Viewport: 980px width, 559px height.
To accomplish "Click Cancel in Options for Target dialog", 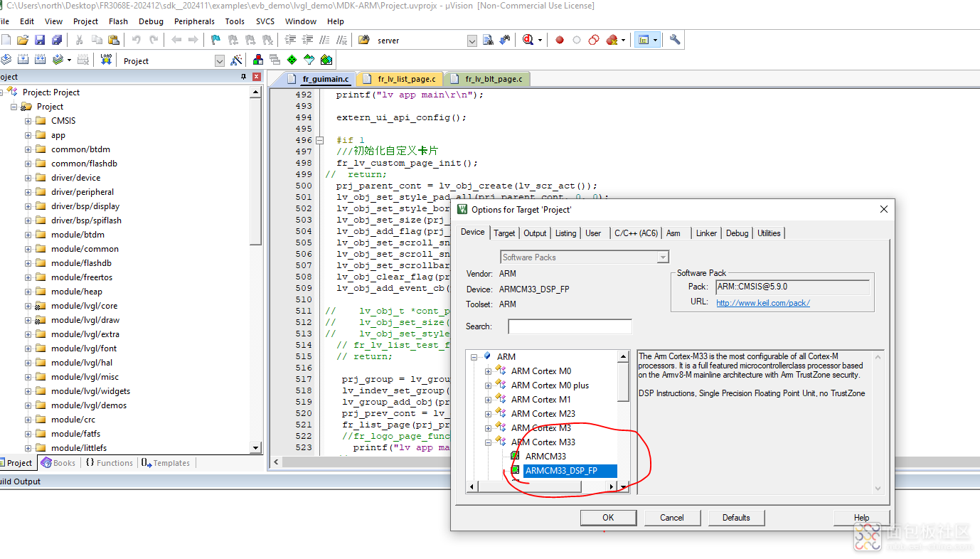I will coord(671,518).
